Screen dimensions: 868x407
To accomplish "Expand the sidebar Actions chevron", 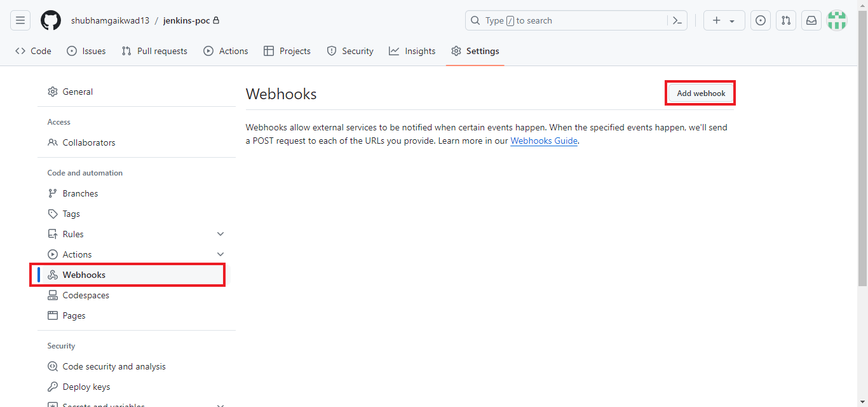I will (x=220, y=254).
